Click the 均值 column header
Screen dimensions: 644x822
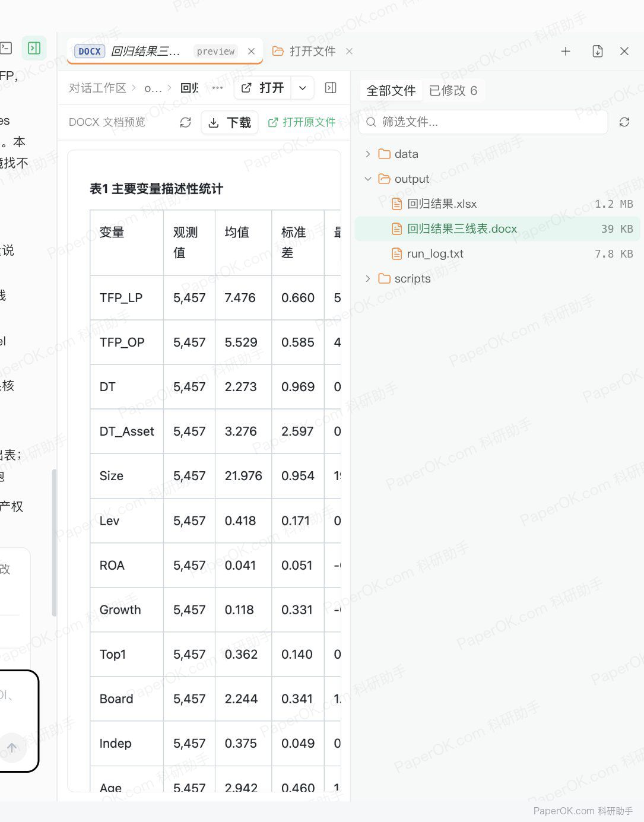pyautogui.click(x=243, y=242)
